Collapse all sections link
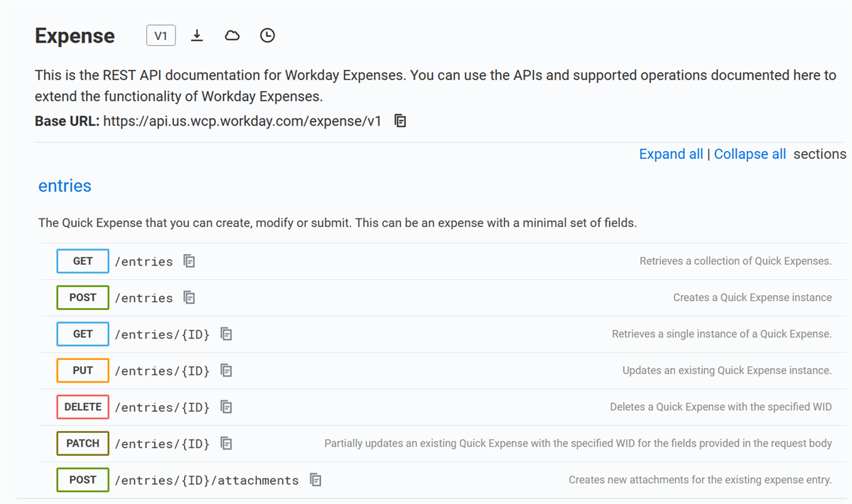Screen dimensions: 852x504 coord(750,154)
